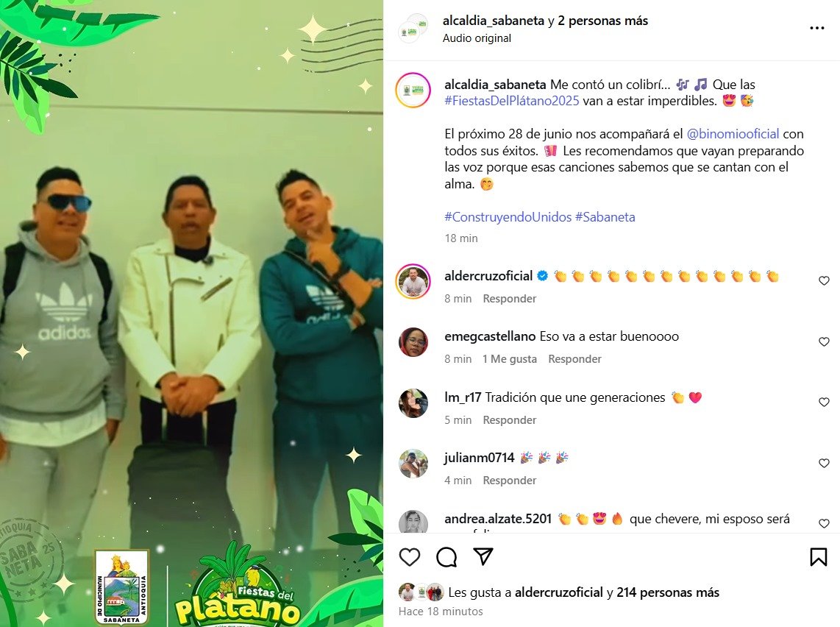Open aldercruzoficial's profile picture

413,281
